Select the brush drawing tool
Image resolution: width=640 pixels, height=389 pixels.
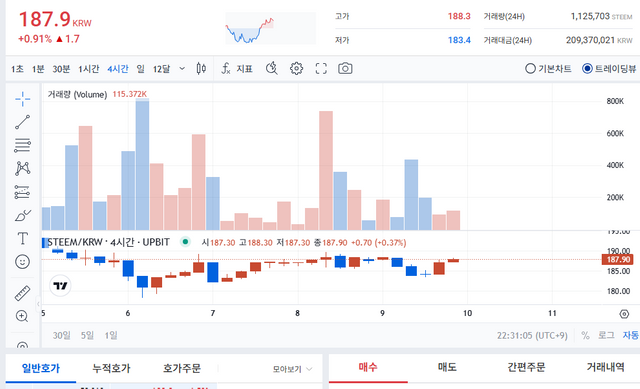pyautogui.click(x=22, y=216)
